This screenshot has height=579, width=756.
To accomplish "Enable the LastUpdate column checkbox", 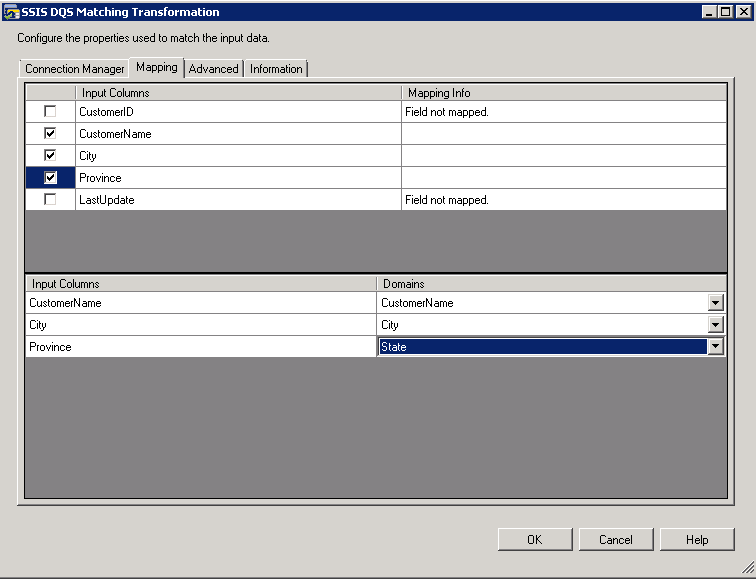I will pyautogui.click(x=50, y=200).
